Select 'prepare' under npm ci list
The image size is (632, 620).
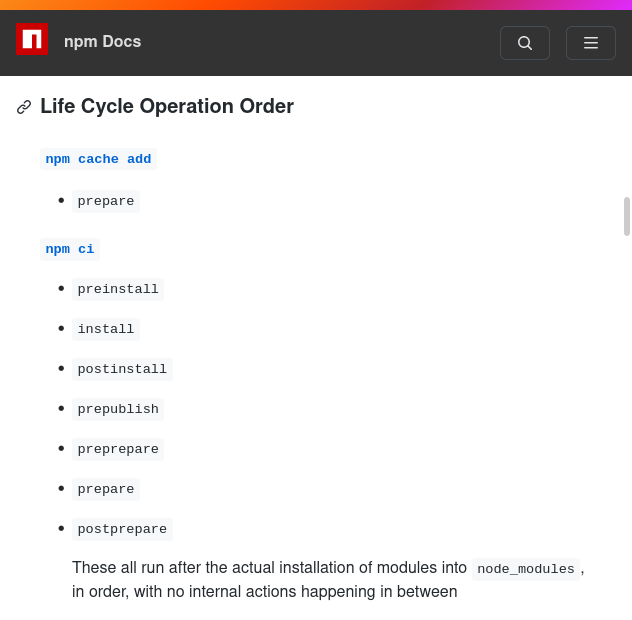pos(106,489)
